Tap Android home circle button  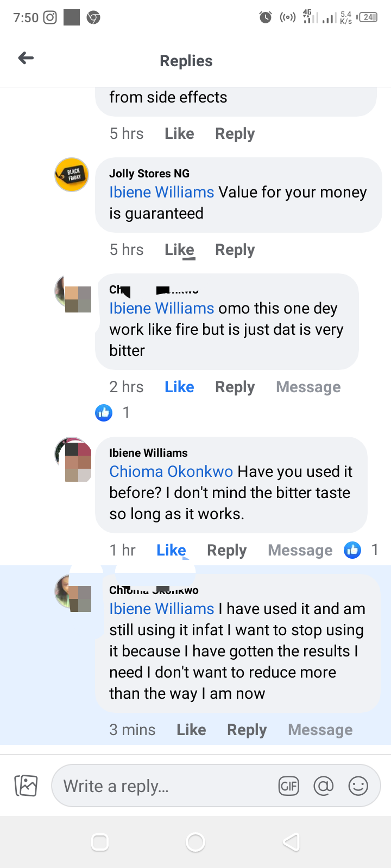(195, 842)
